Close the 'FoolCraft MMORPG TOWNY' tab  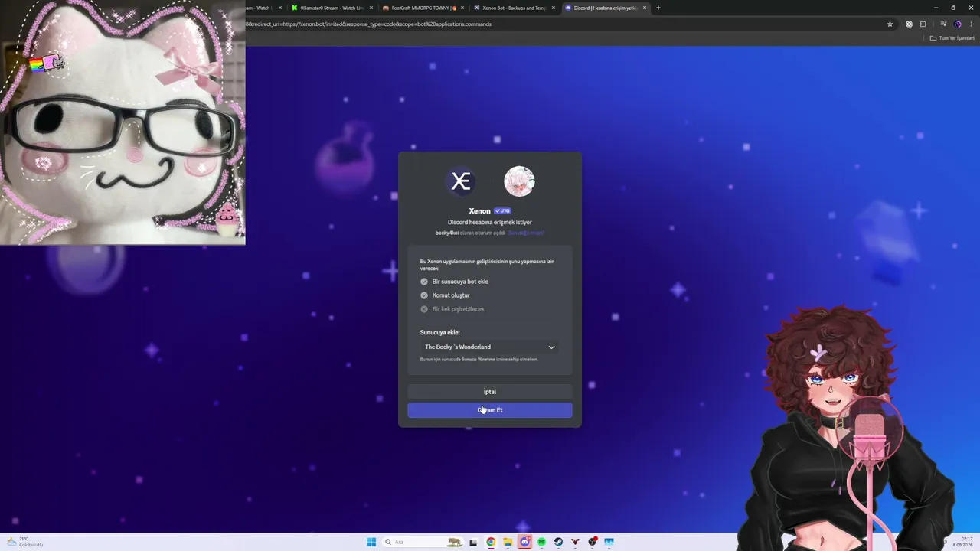(462, 8)
